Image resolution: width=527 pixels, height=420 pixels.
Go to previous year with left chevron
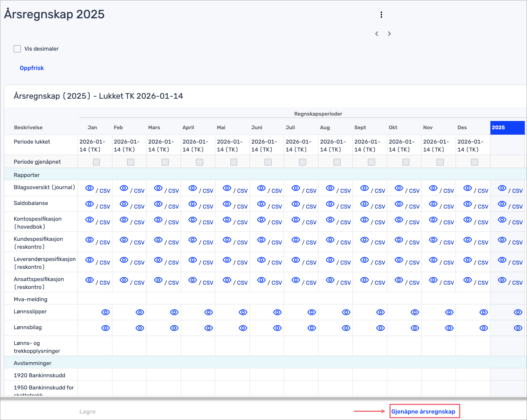377,34
